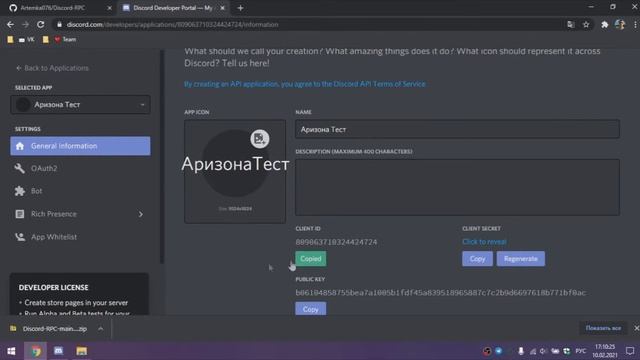Click the taskbar clock and date
Image resolution: width=640 pixels, height=360 pixels.
point(604,351)
